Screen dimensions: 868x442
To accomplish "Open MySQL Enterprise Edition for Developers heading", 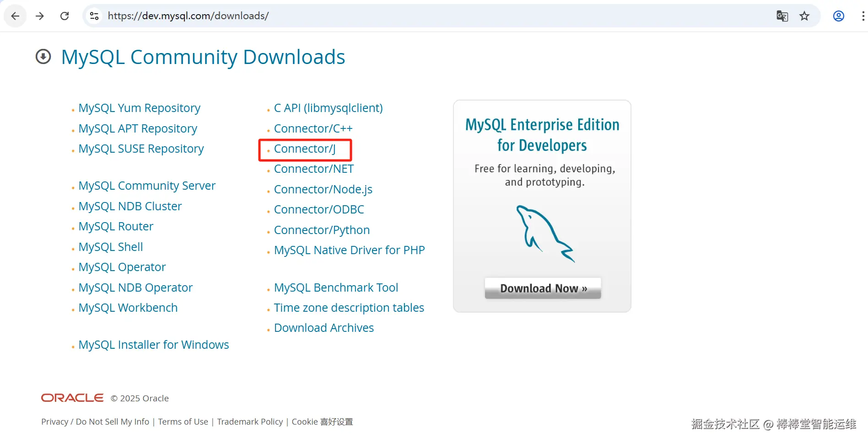I will [x=542, y=135].
